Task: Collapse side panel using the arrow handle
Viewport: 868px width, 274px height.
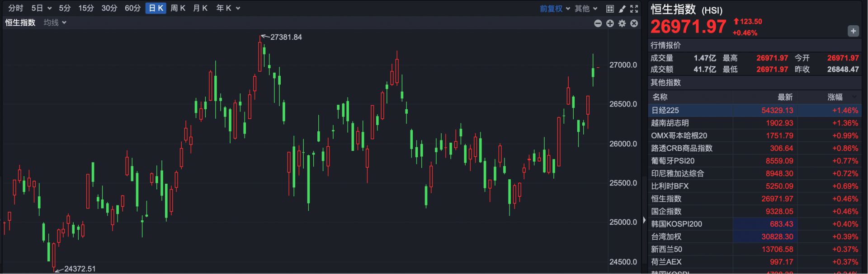Action: click(x=644, y=220)
